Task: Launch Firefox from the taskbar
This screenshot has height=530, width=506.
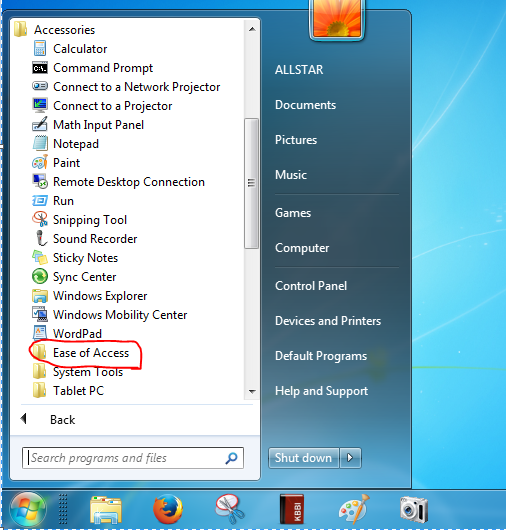Action: pyautogui.click(x=168, y=509)
